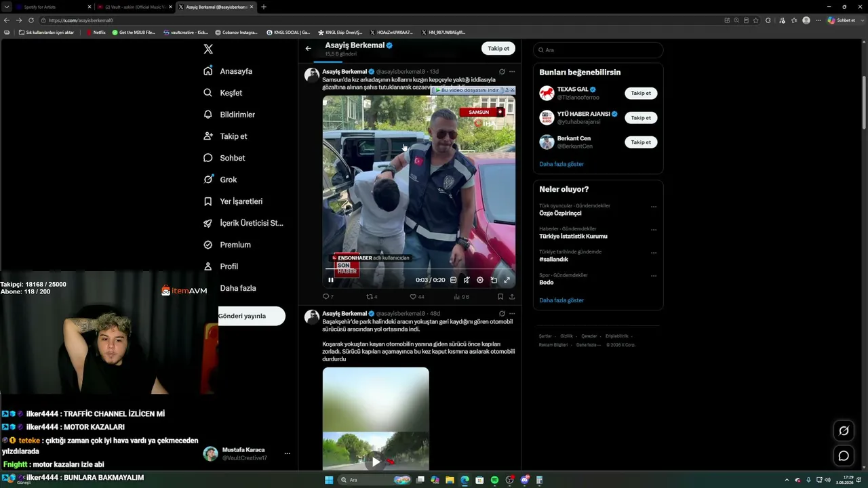Show more suggestions under Bunları beğenebilirsin
868x488 pixels.
click(561, 164)
